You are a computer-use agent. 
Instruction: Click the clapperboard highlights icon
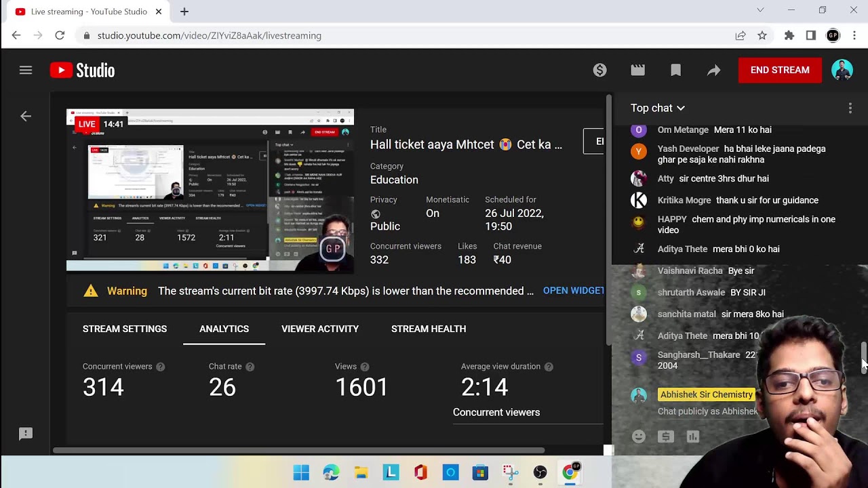637,70
